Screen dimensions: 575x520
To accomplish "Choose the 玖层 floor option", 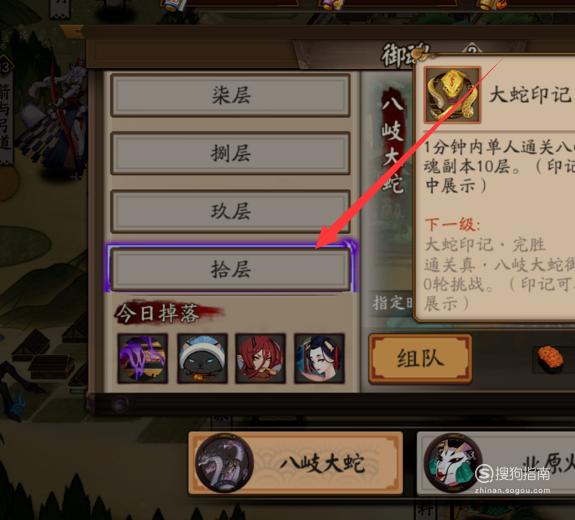I will pyautogui.click(x=231, y=212).
